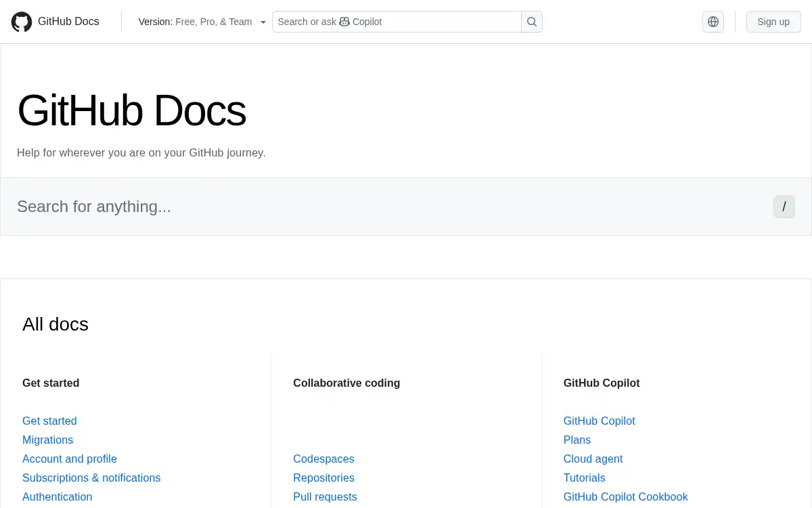Image resolution: width=812 pixels, height=508 pixels.
Task: Click the All docs heading
Action: pyautogui.click(x=55, y=324)
